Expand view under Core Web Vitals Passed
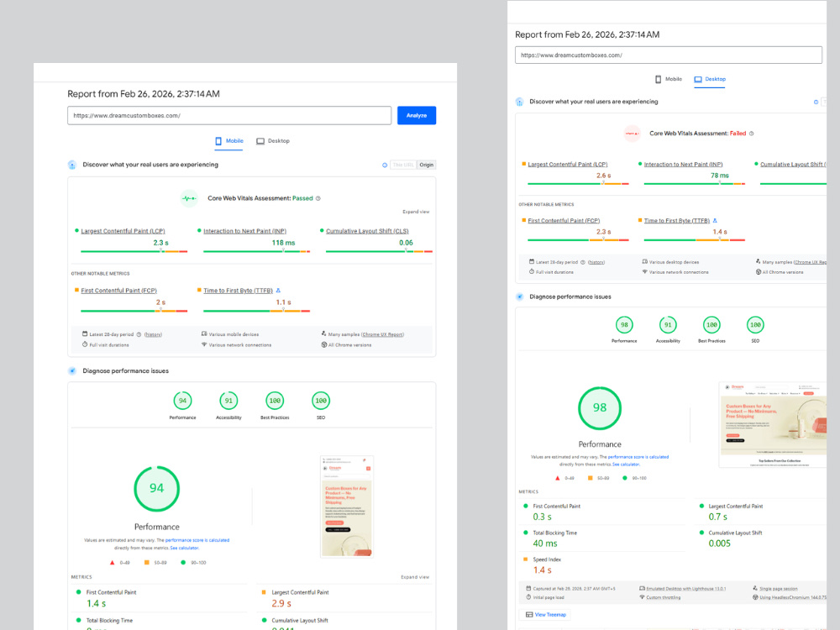Image resolution: width=840 pixels, height=630 pixels. pyautogui.click(x=416, y=212)
